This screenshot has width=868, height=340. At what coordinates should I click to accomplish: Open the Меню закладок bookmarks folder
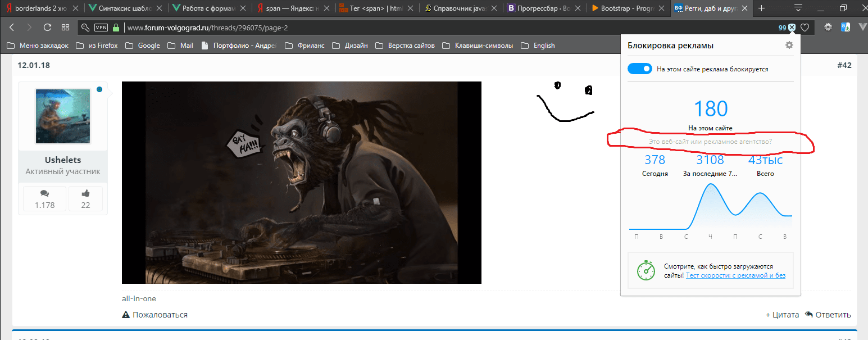[38, 46]
